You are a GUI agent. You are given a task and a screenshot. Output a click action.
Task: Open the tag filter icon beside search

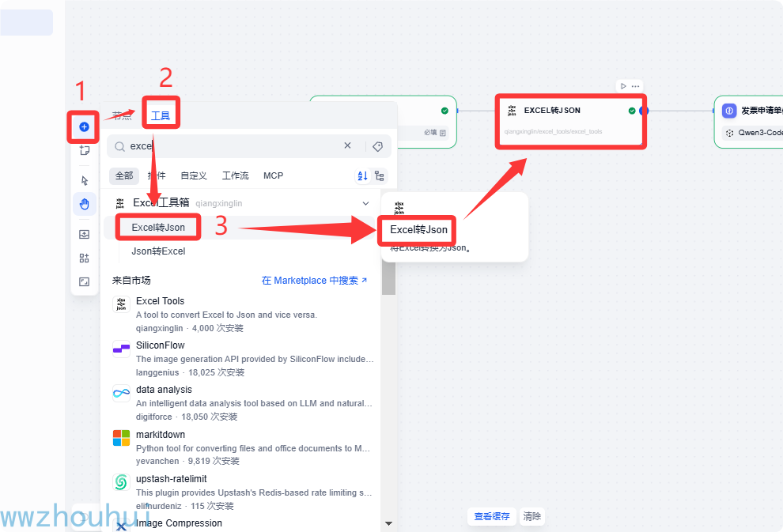(378, 146)
